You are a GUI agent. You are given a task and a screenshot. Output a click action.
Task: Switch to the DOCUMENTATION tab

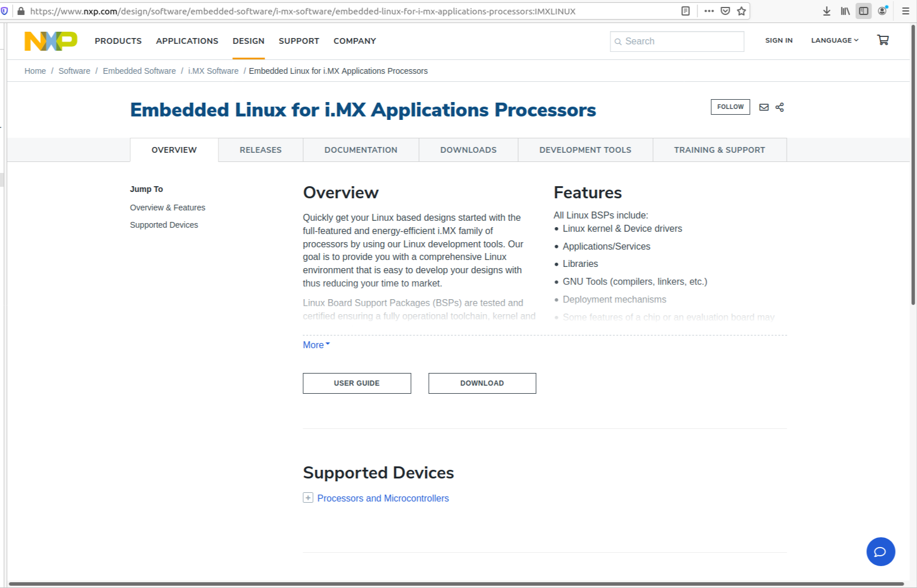[x=361, y=150]
